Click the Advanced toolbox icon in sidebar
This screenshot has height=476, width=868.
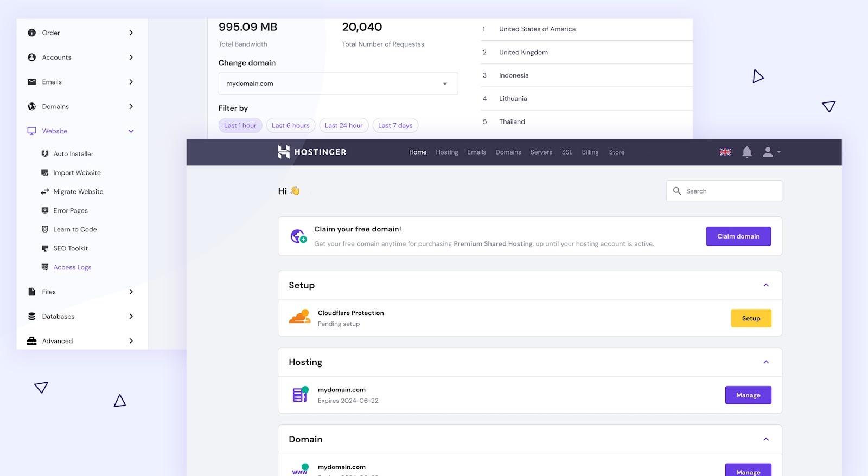point(31,341)
